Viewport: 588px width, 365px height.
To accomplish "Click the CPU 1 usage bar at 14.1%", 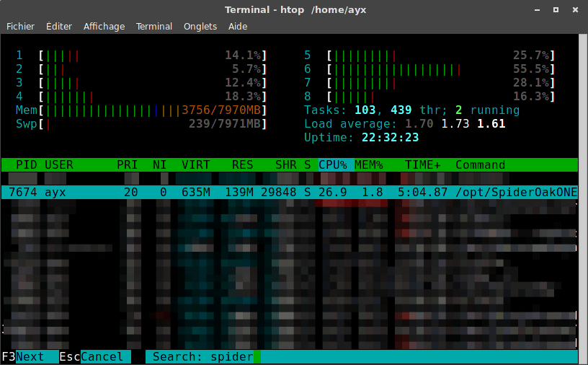I will 153,56.
